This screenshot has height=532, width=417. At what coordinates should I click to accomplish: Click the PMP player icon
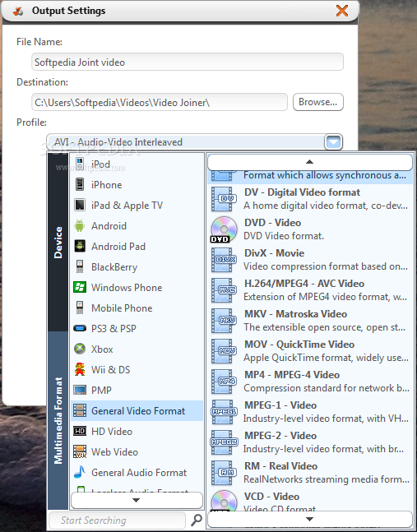coord(80,390)
